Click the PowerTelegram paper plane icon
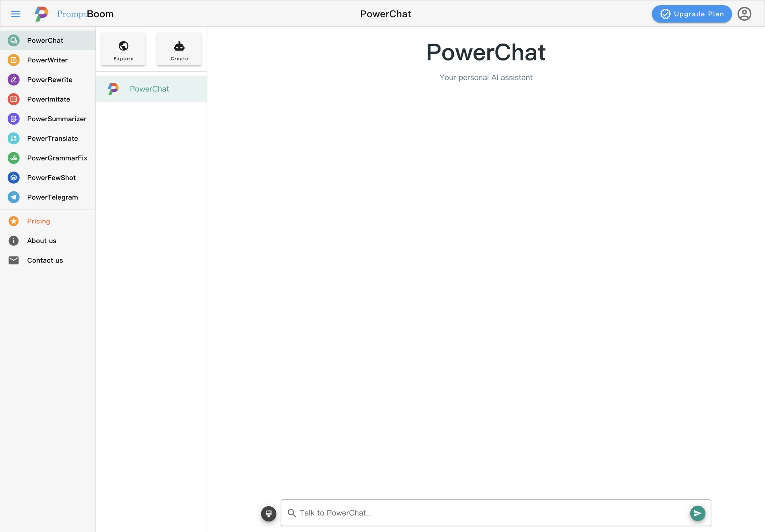 coord(14,197)
